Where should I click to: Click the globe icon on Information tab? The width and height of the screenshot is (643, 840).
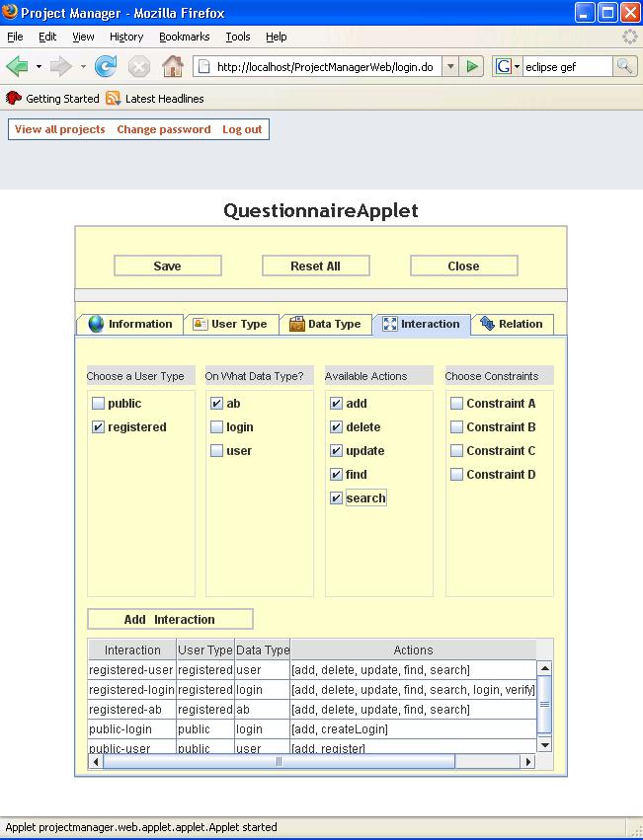pyautogui.click(x=96, y=324)
